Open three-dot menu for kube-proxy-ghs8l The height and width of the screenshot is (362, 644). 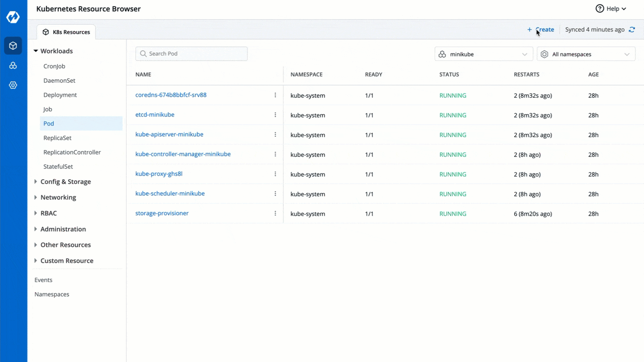point(275,174)
